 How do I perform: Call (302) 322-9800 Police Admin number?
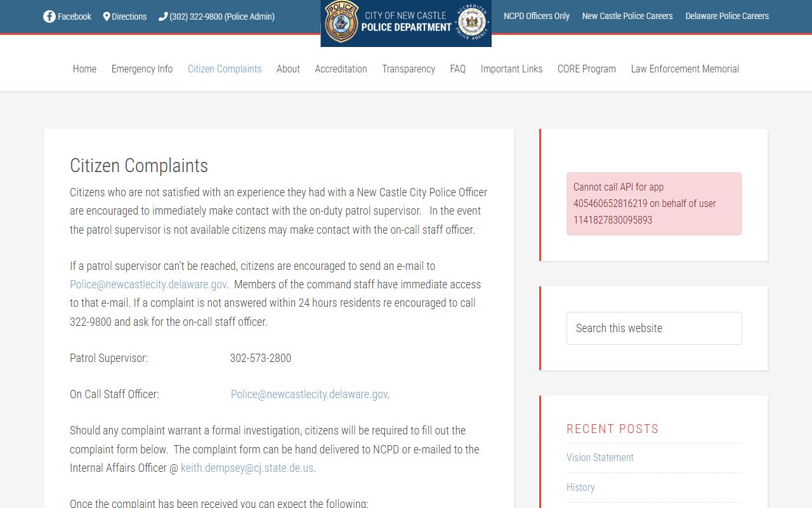pyautogui.click(x=222, y=17)
